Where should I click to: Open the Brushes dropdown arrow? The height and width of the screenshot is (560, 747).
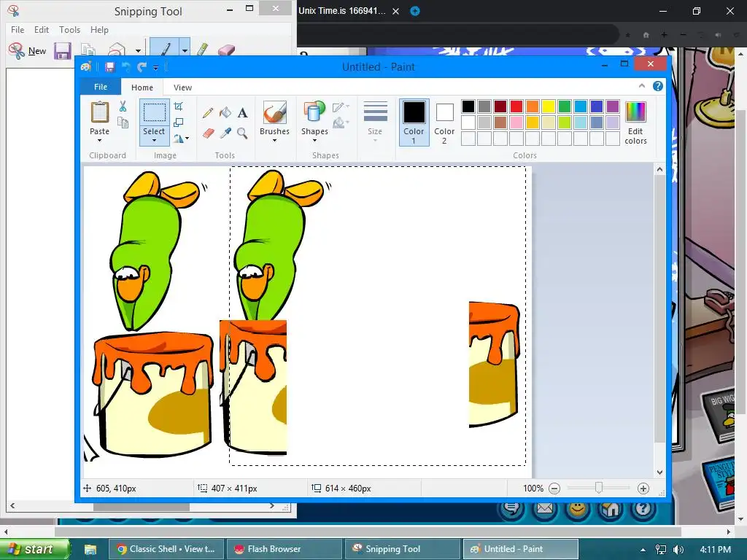click(275, 141)
